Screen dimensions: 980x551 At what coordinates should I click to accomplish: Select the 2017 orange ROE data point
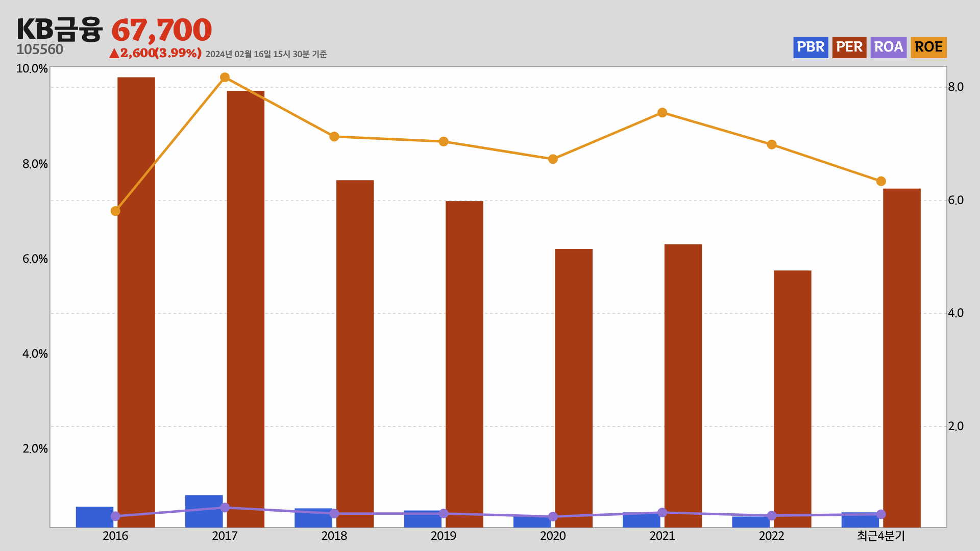pyautogui.click(x=225, y=78)
